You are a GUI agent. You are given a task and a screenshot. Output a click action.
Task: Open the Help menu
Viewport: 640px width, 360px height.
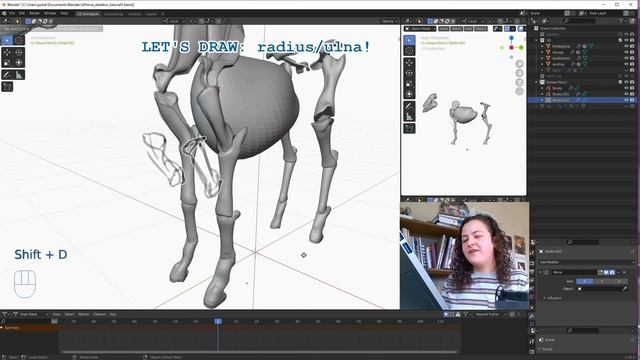[64, 13]
